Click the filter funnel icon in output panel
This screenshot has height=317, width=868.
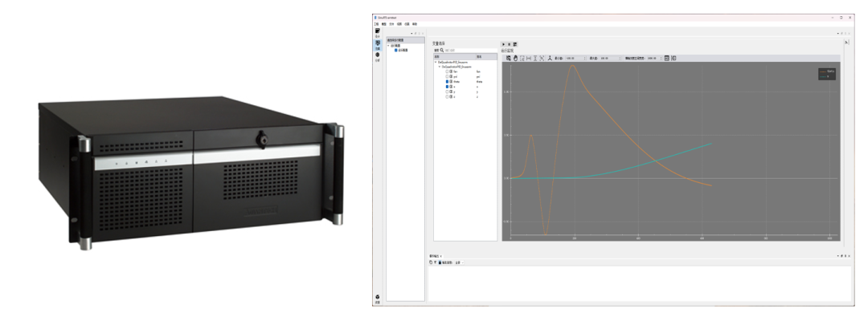(x=435, y=262)
